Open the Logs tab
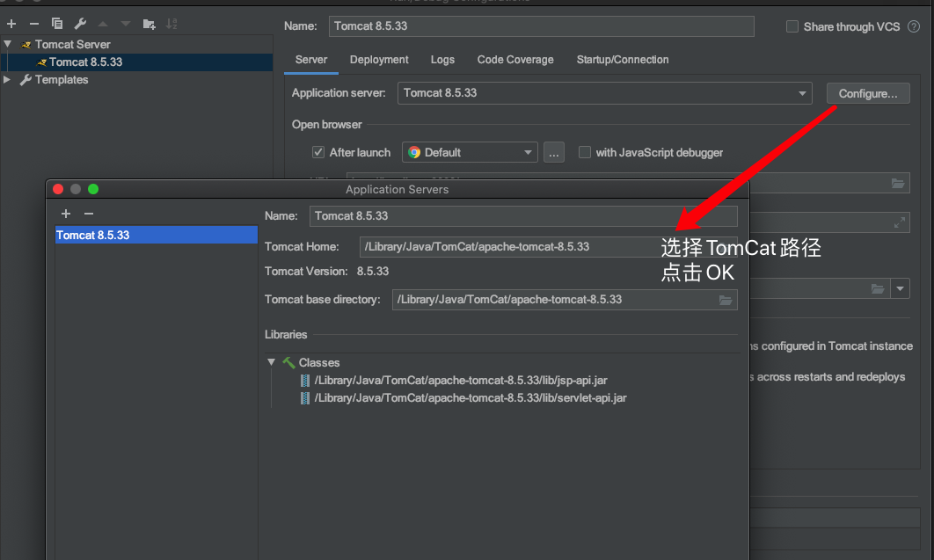Viewport: 934px width, 560px height. [x=442, y=60]
